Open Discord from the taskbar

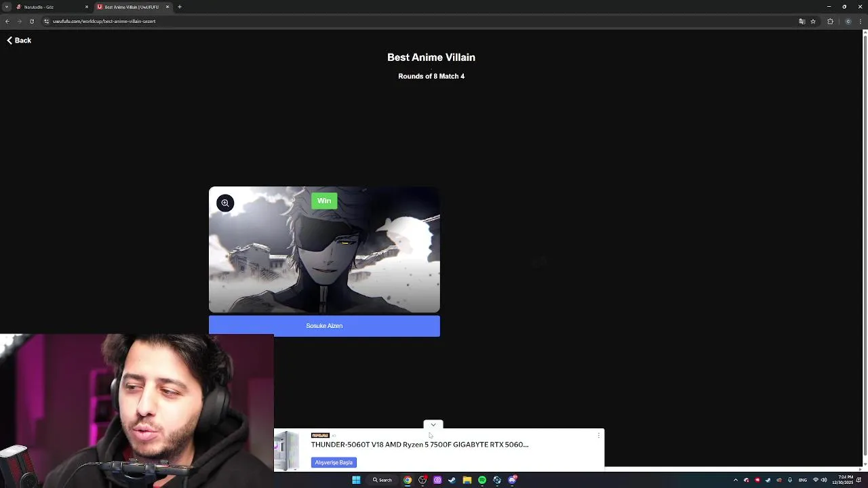pyautogui.click(x=512, y=480)
